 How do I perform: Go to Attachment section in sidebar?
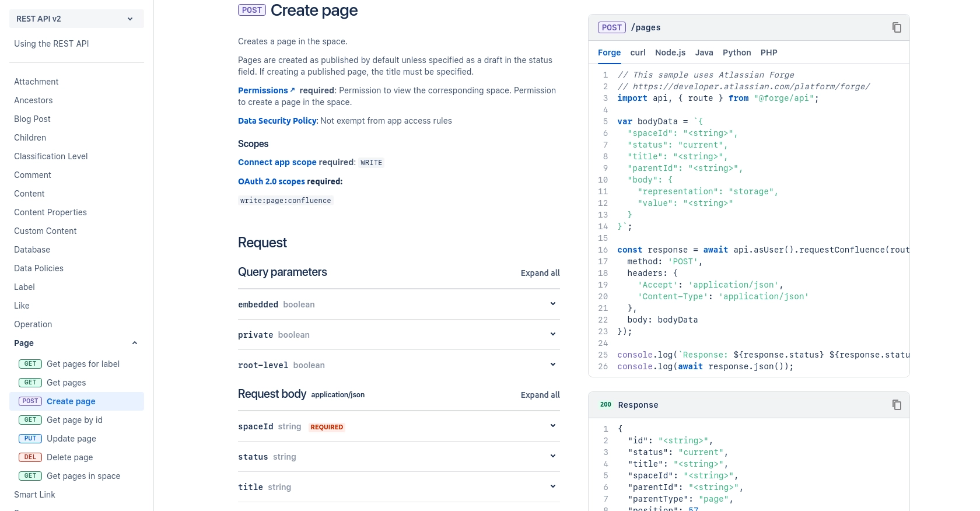click(36, 82)
